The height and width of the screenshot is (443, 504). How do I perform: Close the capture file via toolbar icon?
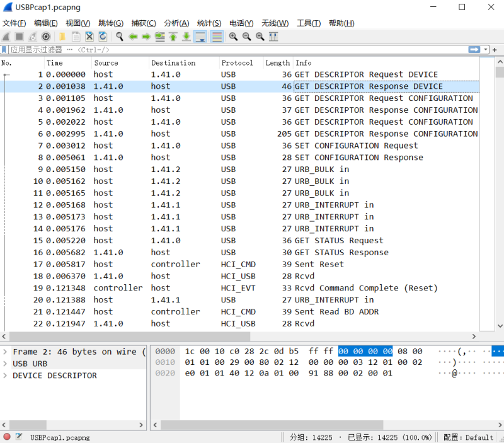(89, 37)
